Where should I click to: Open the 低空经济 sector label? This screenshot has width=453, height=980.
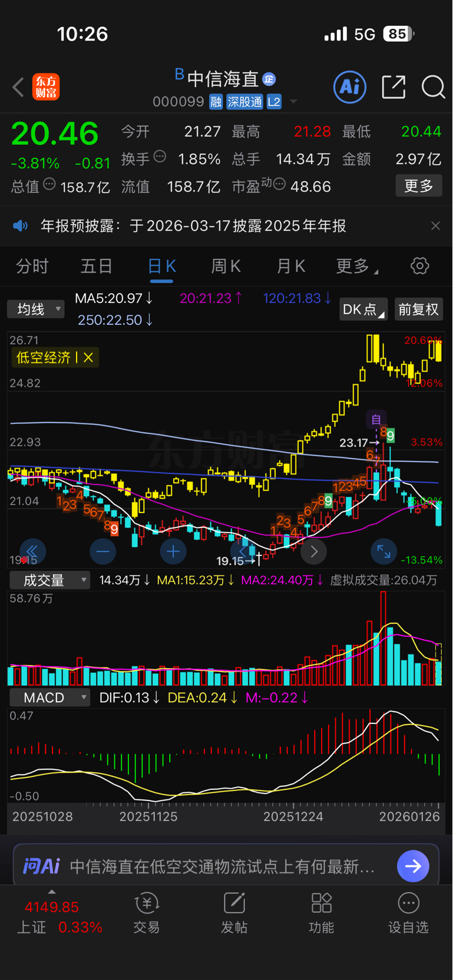pos(44,357)
